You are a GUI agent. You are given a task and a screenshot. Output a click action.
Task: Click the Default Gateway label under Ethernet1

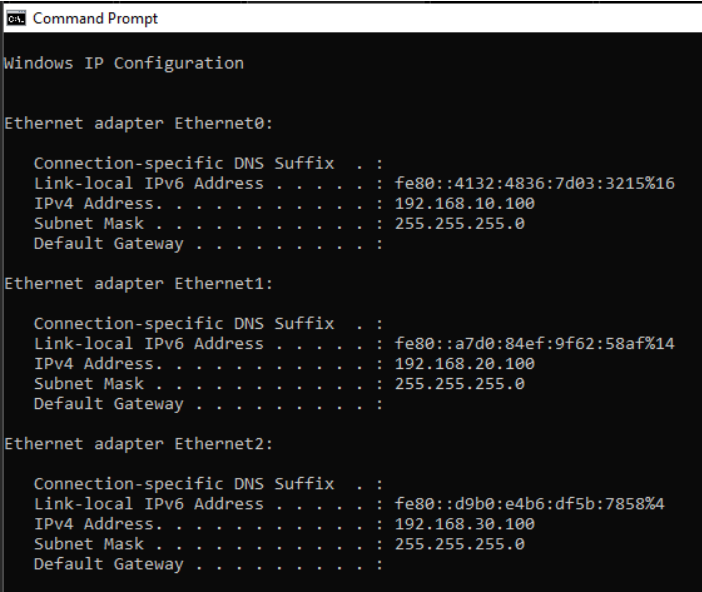coord(109,403)
